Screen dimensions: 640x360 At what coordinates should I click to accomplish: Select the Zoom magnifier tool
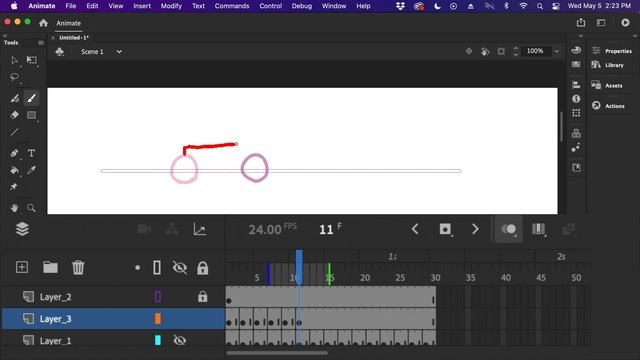(x=31, y=208)
